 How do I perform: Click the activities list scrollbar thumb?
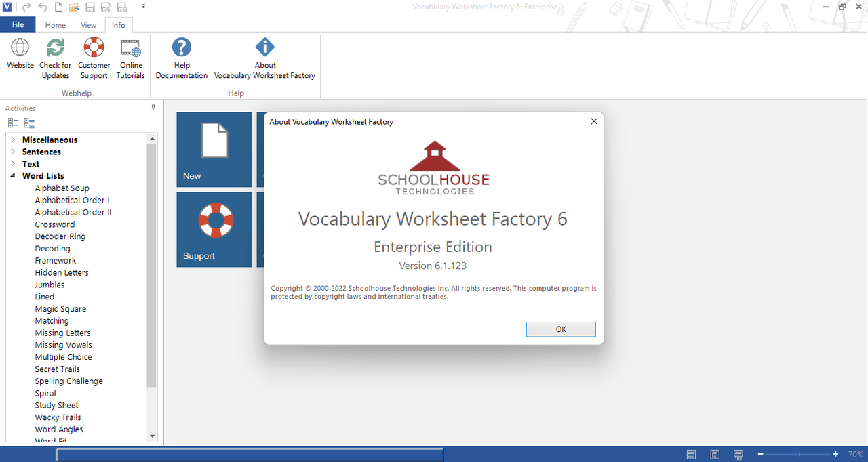pyautogui.click(x=152, y=266)
